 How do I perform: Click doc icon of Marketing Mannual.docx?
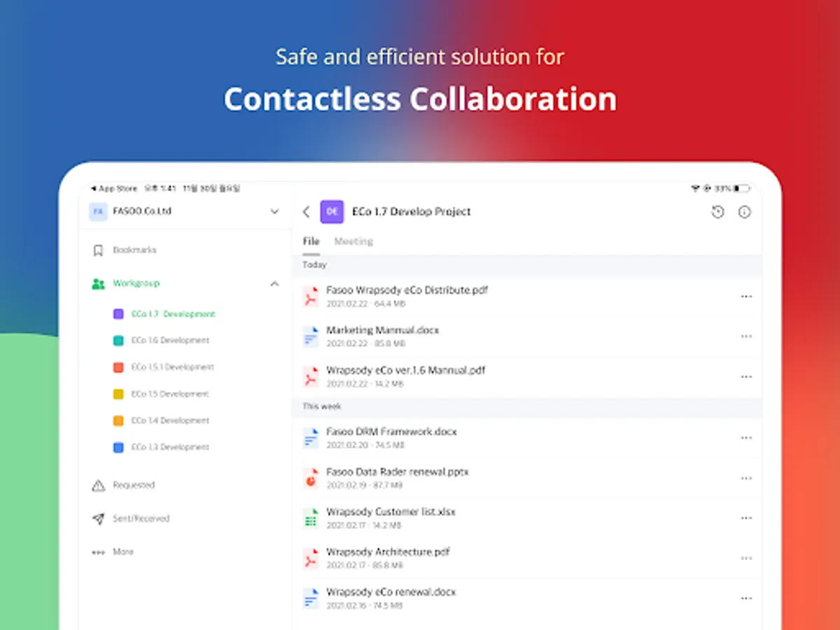click(x=310, y=337)
